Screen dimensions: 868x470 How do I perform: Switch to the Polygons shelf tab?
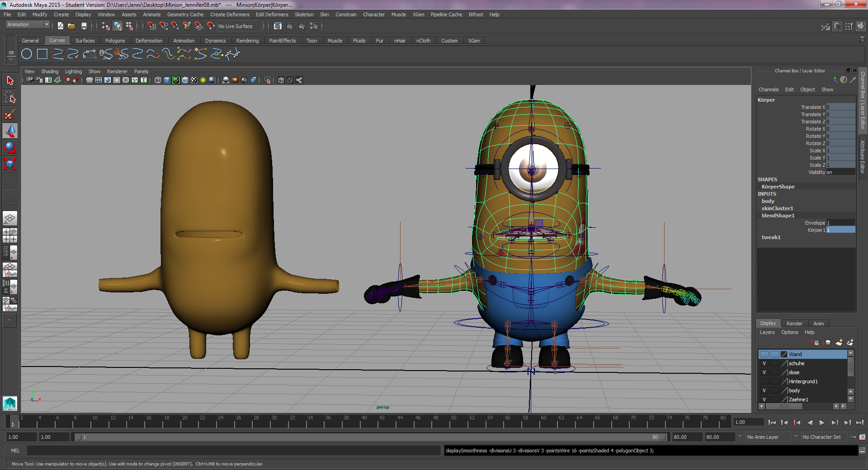115,41
